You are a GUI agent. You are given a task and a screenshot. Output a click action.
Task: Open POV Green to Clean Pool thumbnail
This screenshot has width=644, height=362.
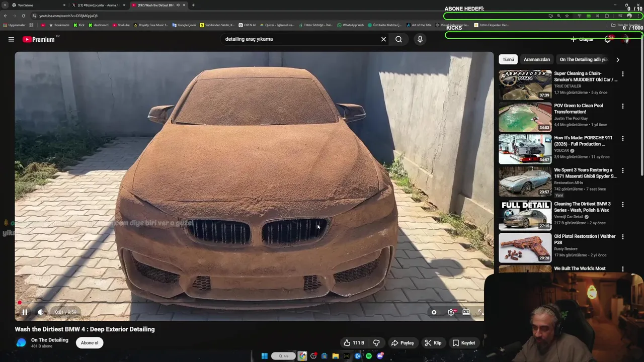[x=525, y=117]
